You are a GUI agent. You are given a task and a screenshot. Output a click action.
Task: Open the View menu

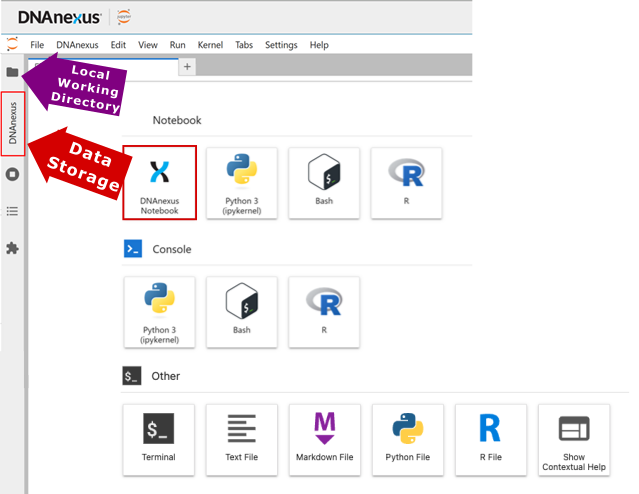point(148,45)
